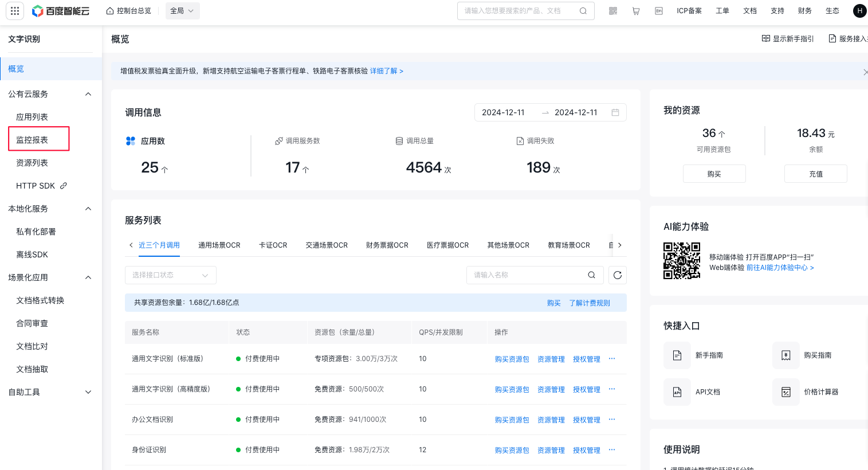The image size is (868, 470).
Task: Collapse the 场景化应用 section
Action: coord(88,277)
